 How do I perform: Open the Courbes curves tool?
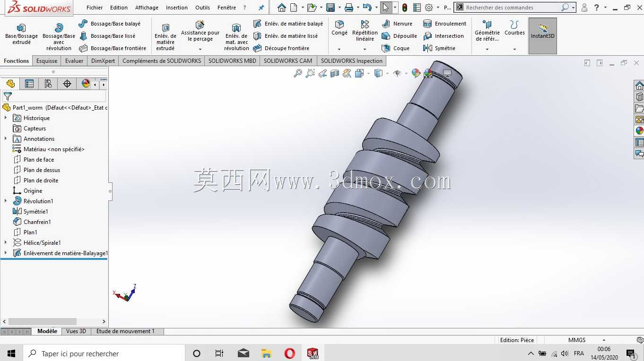coord(514,28)
